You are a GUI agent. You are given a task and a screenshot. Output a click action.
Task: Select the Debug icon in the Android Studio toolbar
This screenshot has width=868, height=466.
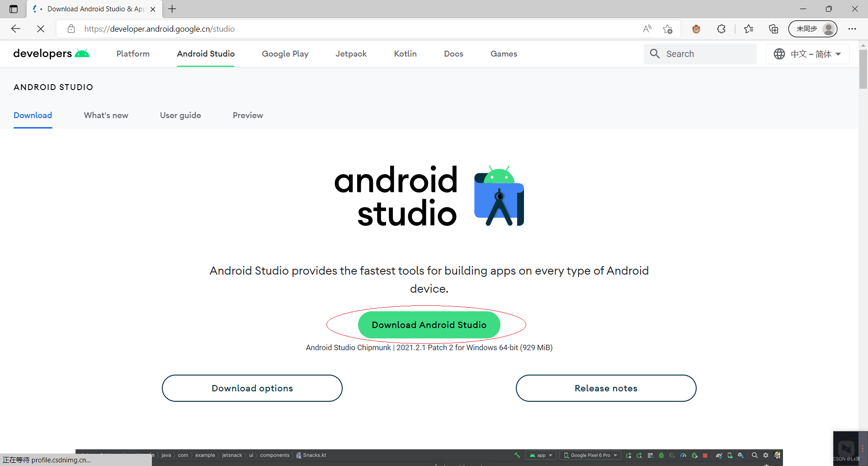tap(661, 455)
